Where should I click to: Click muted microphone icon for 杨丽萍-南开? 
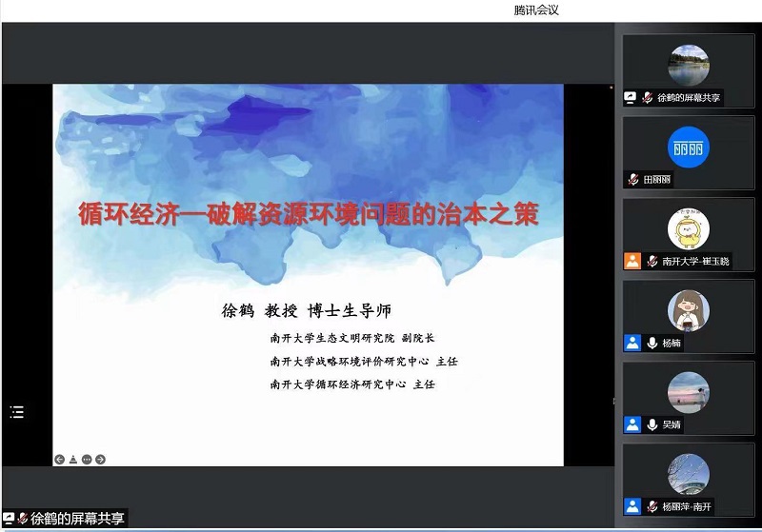(x=652, y=506)
